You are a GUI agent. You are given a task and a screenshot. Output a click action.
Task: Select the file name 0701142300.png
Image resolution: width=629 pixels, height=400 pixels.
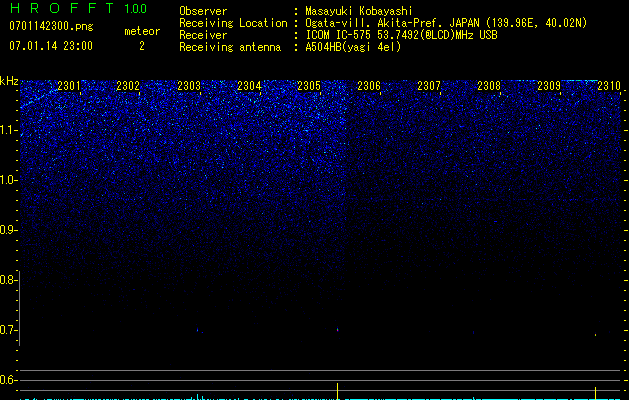click(x=51, y=27)
